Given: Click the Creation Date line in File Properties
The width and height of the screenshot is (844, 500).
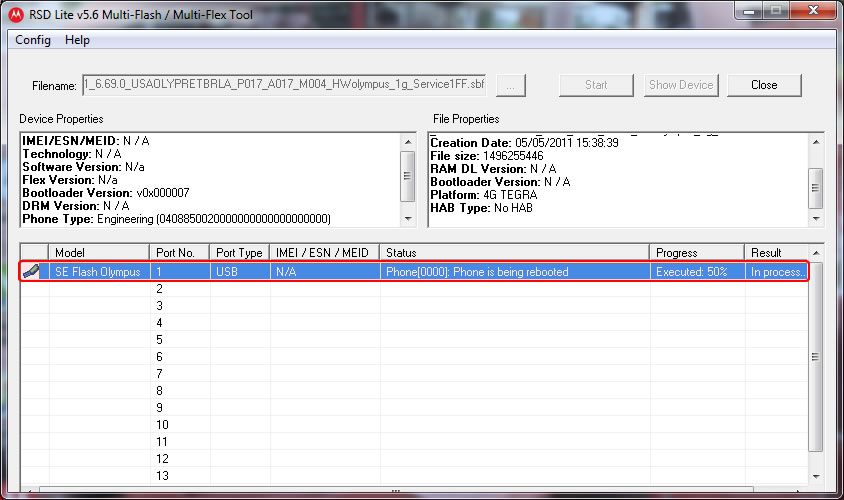Looking at the screenshot, I should pyautogui.click(x=524, y=143).
